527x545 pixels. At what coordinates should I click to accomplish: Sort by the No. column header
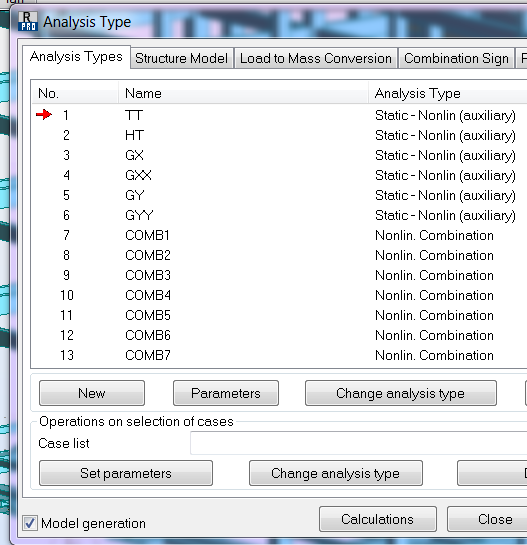point(75,93)
